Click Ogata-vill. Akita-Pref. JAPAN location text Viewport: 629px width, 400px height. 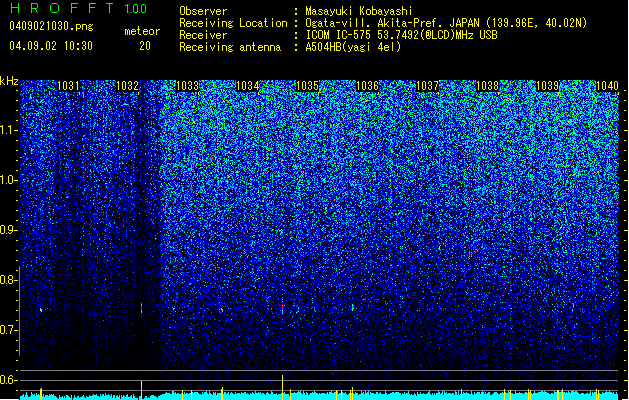point(446,23)
